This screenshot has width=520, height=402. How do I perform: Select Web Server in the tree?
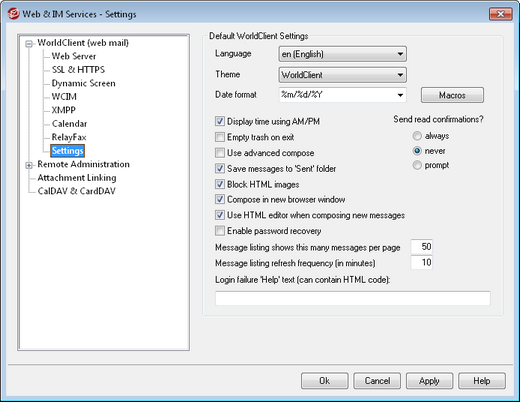coord(74,56)
